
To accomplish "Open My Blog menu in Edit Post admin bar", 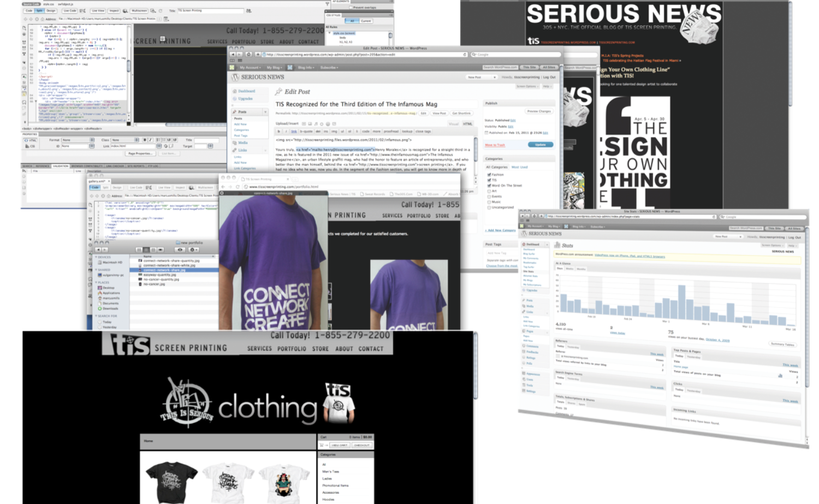I will click(x=274, y=68).
